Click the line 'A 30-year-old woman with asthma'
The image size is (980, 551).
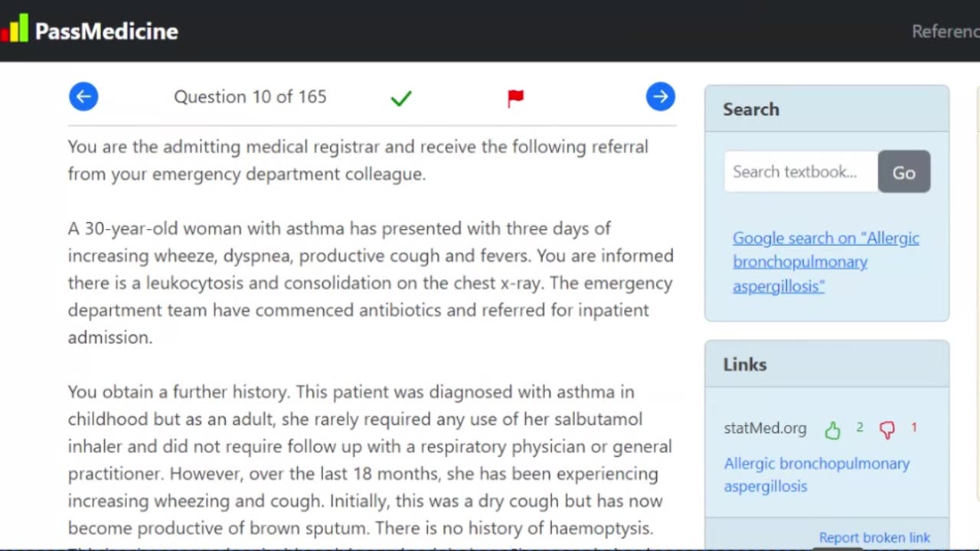coord(339,229)
